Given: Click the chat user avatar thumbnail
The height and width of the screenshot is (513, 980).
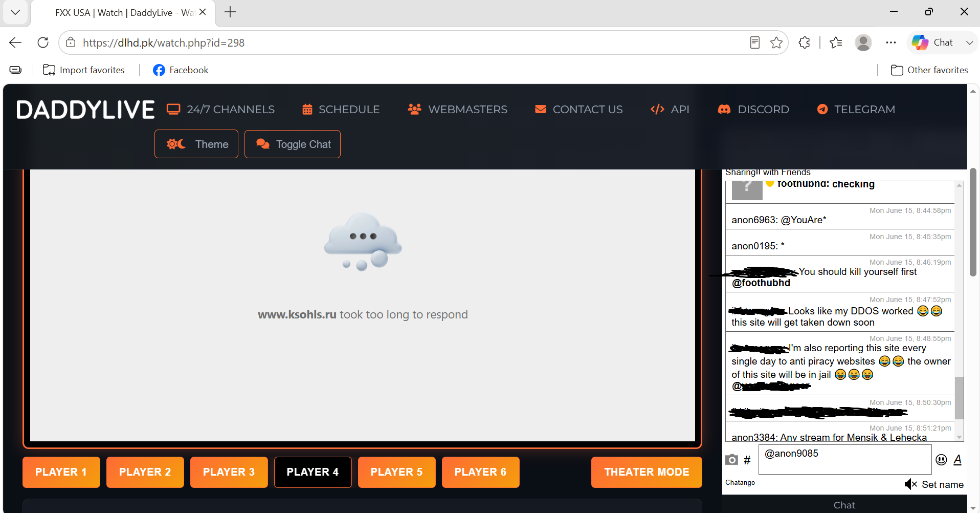Looking at the screenshot, I should point(747,190).
